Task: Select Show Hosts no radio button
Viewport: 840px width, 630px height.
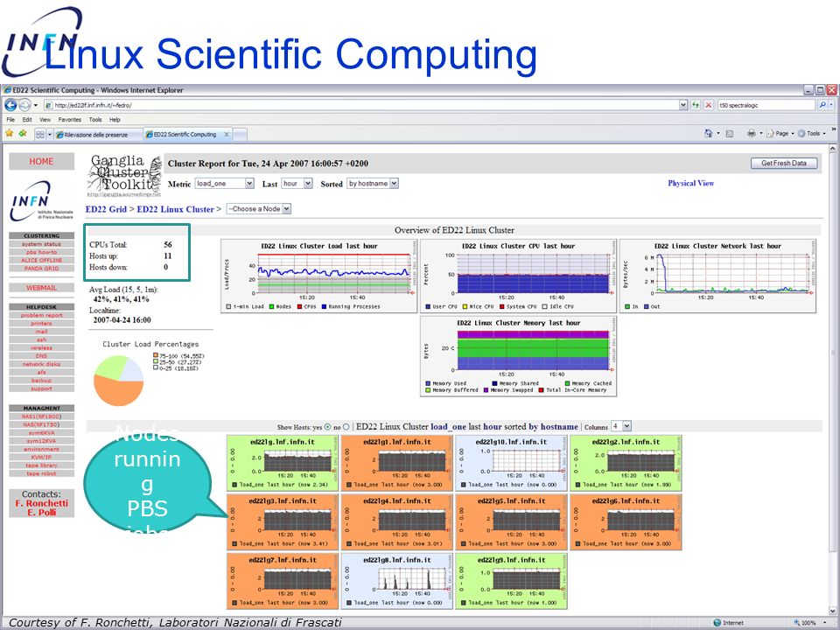Action: point(346,427)
